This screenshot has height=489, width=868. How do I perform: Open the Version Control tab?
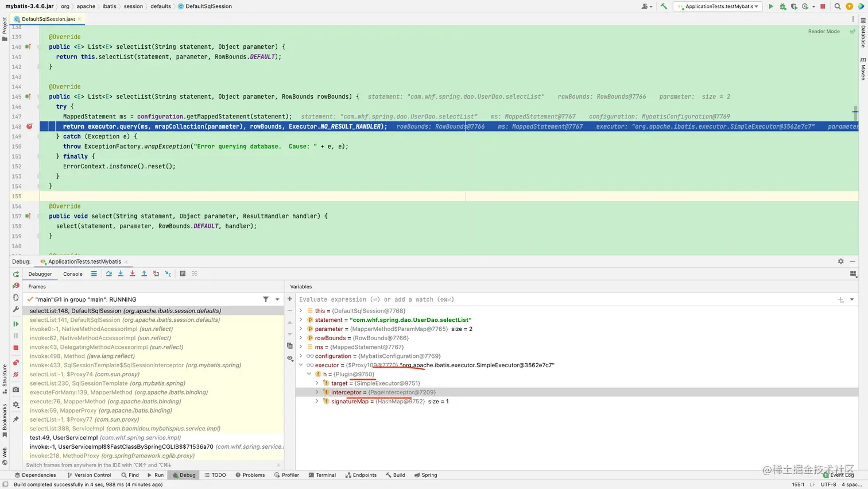point(89,475)
